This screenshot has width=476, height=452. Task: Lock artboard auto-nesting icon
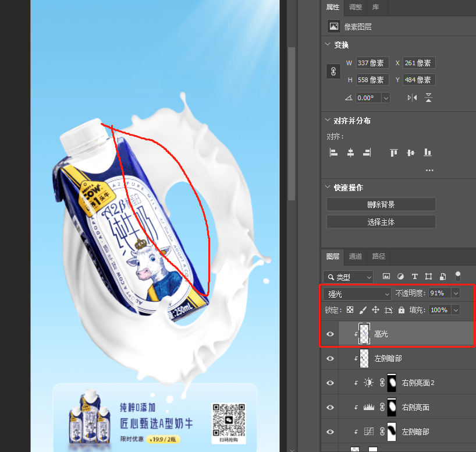click(x=389, y=310)
